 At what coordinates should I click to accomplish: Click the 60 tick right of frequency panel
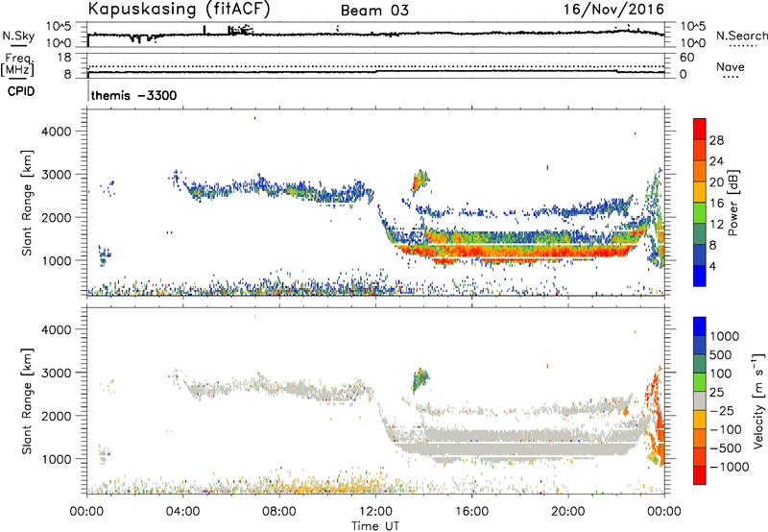tap(687, 58)
